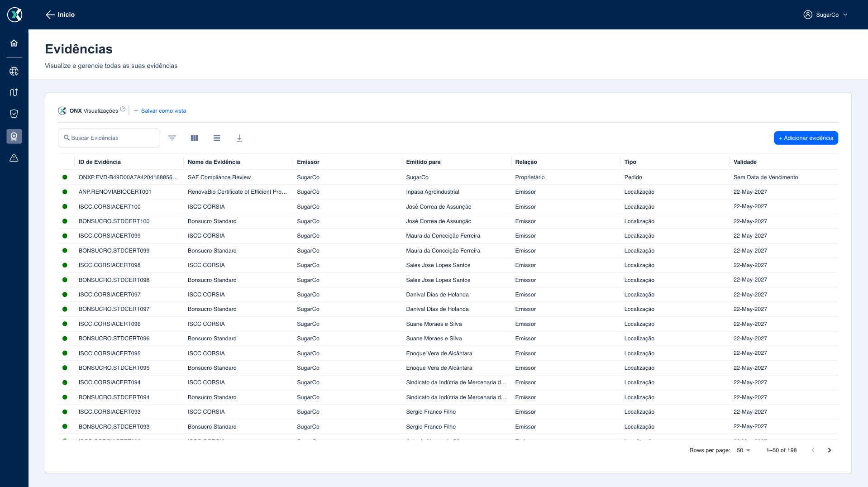Click BONSUCRO.STDCERT095 evidence ID
Screen dimensions: 868x487
pos(114,368)
